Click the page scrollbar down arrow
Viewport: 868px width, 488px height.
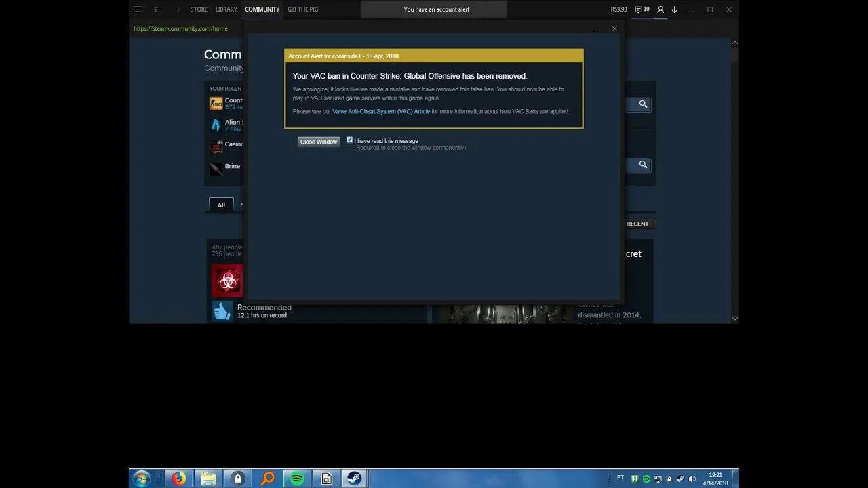click(734, 319)
